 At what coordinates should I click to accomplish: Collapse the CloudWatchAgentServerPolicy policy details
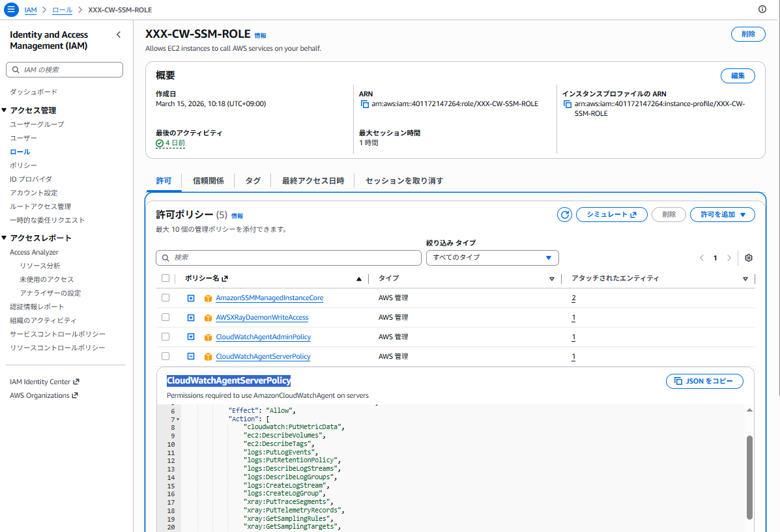point(191,356)
